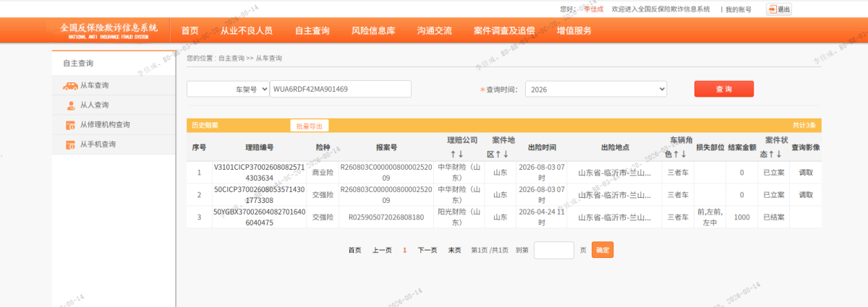
Task: Click 下一页 pagination link
Action: pyautogui.click(x=427, y=250)
